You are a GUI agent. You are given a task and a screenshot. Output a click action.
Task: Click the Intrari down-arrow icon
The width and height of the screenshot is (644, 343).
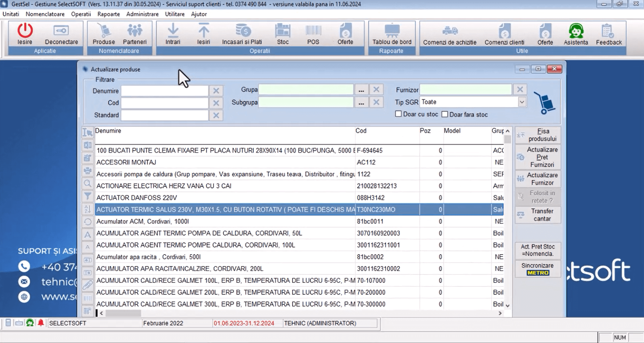point(173,31)
